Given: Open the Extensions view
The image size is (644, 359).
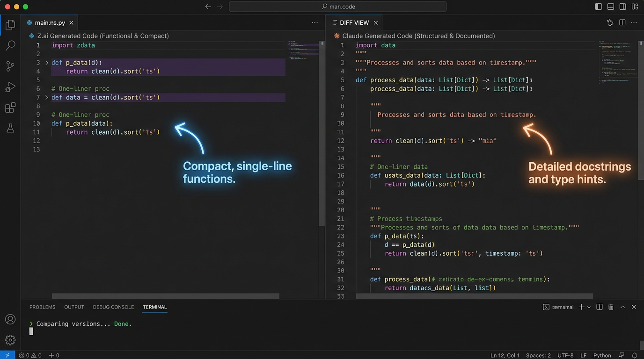Looking at the screenshot, I should tap(10, 108).
